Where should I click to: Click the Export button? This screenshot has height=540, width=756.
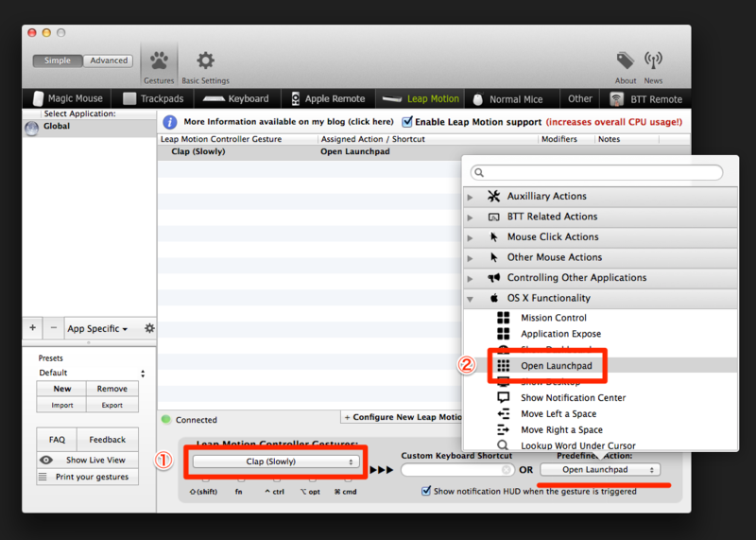click(112, 405)
